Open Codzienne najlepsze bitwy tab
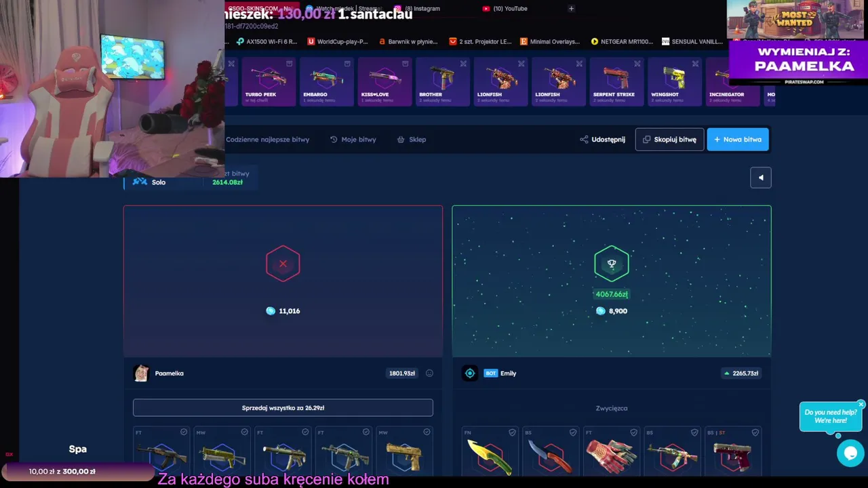Screen dimensions: 868x488 [x=267, y=140]
